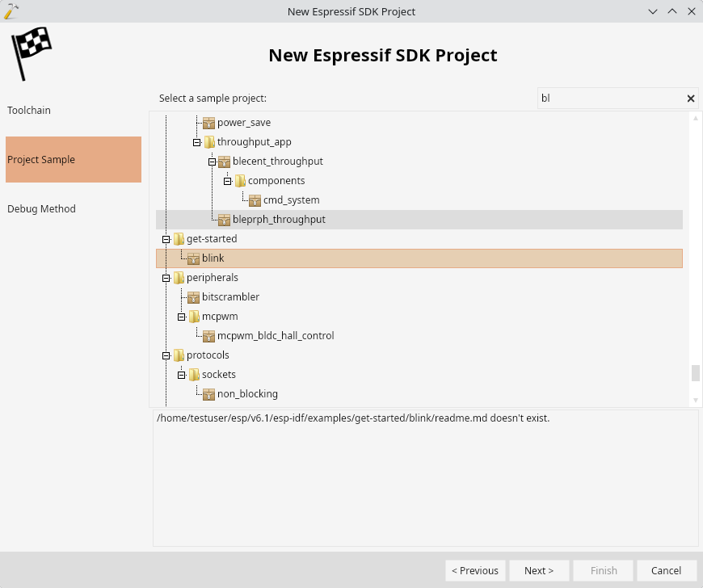Return to the Previous wizard step

(475, 570)
